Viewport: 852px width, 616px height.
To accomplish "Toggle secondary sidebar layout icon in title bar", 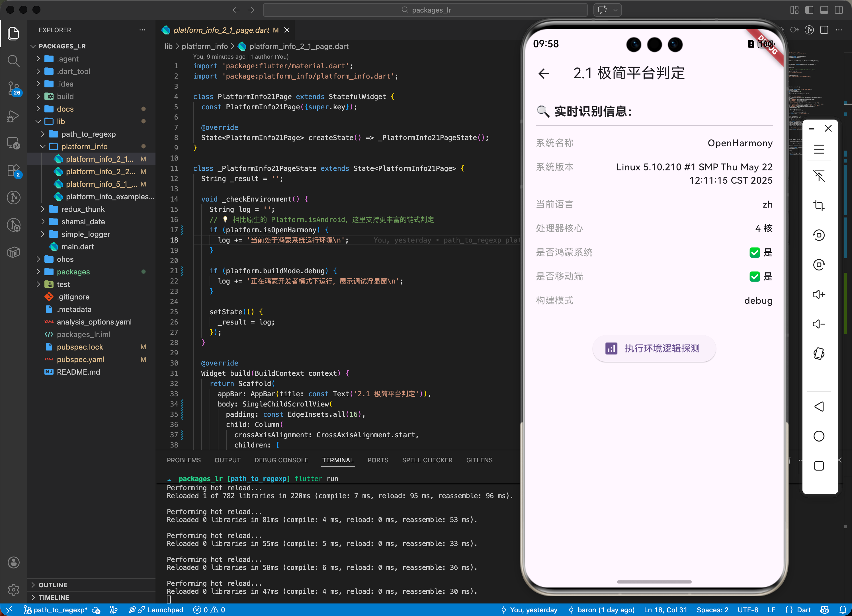I will click(839, 10).
